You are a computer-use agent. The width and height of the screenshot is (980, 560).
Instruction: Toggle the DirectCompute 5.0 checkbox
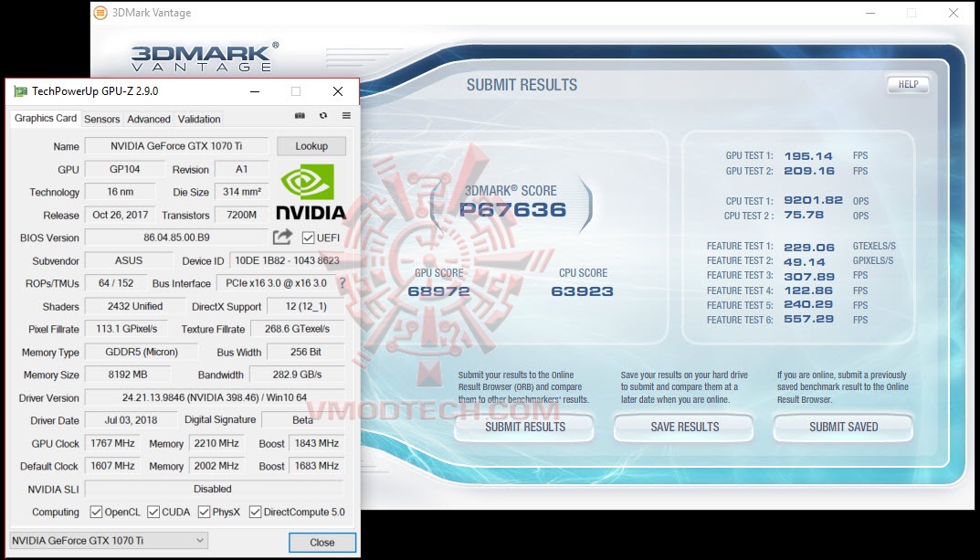(255, 512)
